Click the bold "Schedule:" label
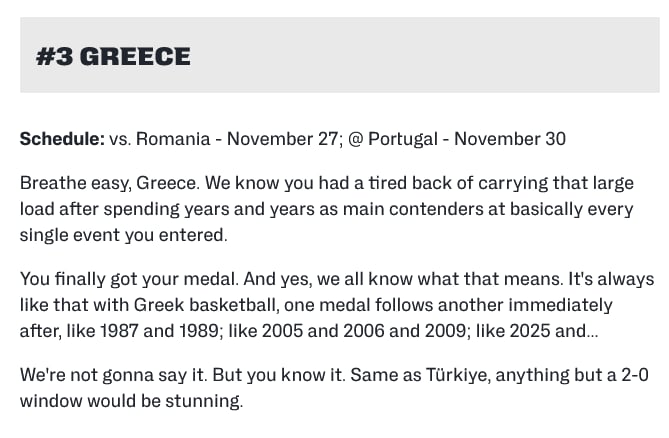 [x=62, y=138]
